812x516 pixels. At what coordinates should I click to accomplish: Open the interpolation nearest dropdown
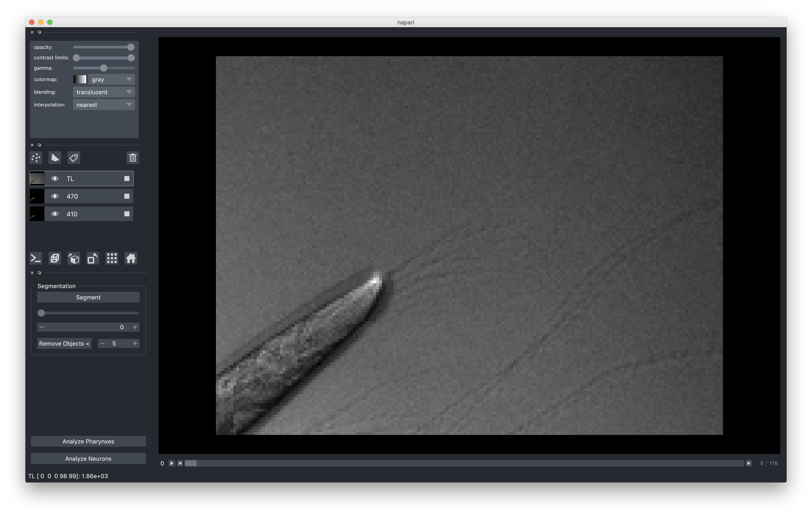pyautogui.click(x=104, y=105)
